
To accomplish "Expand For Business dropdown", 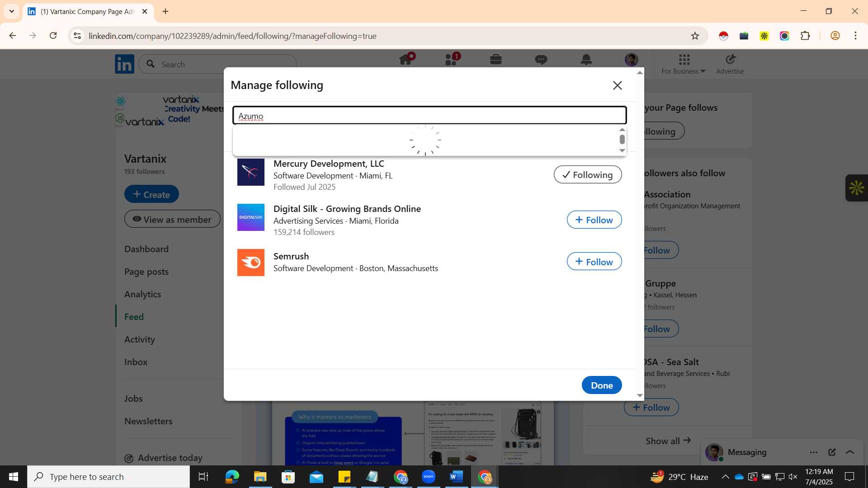I will [x=684, y=64].
